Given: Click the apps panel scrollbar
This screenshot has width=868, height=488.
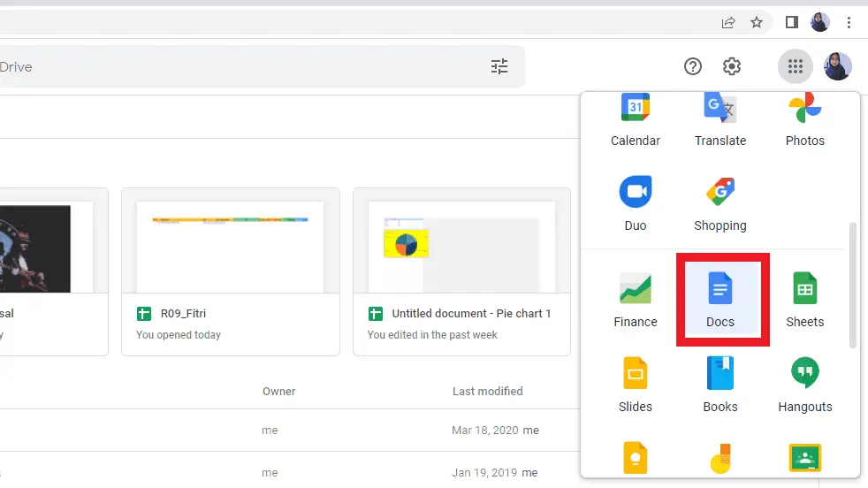Looking at the screenshot, I should click(x=852, y=286).
